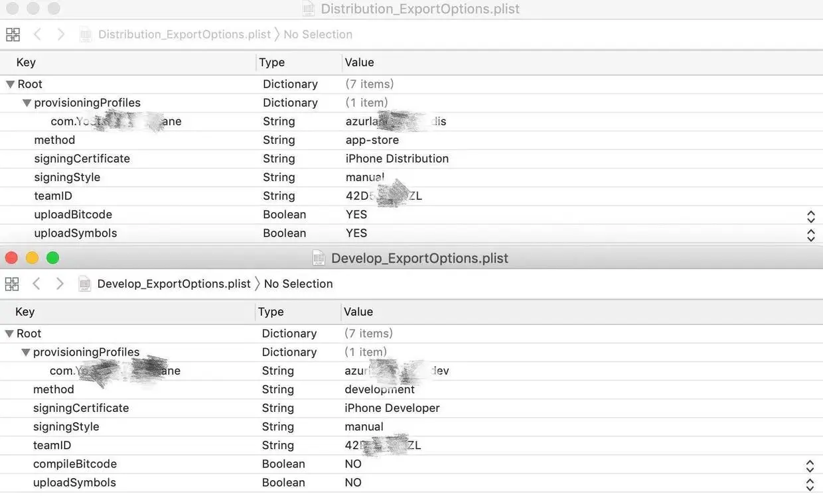
Task: Click Dictionary type of Develop provisioningProfiles row
Action: (x=289, y=352)
